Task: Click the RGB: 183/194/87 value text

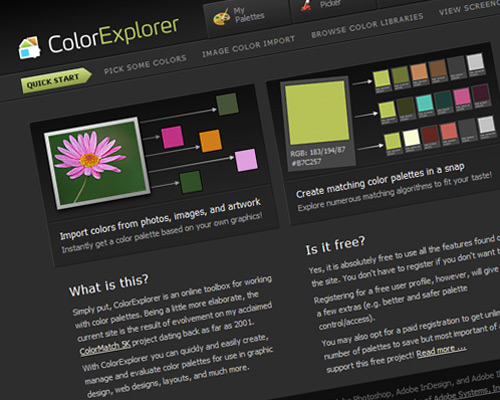Action: [318, 152]
